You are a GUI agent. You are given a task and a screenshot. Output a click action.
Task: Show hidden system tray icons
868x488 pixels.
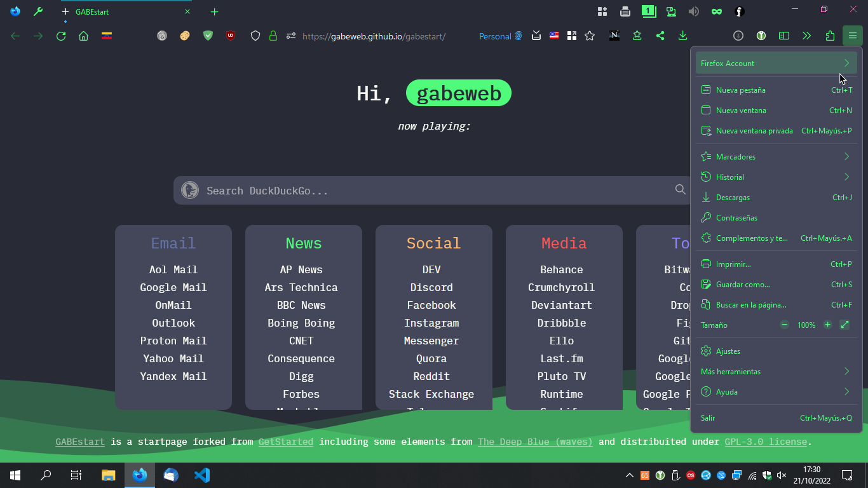(630, 475)
